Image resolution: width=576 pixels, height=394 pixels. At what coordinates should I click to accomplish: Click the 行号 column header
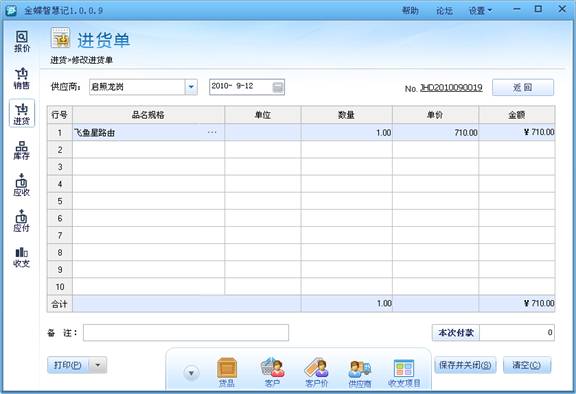click(60, 115)
